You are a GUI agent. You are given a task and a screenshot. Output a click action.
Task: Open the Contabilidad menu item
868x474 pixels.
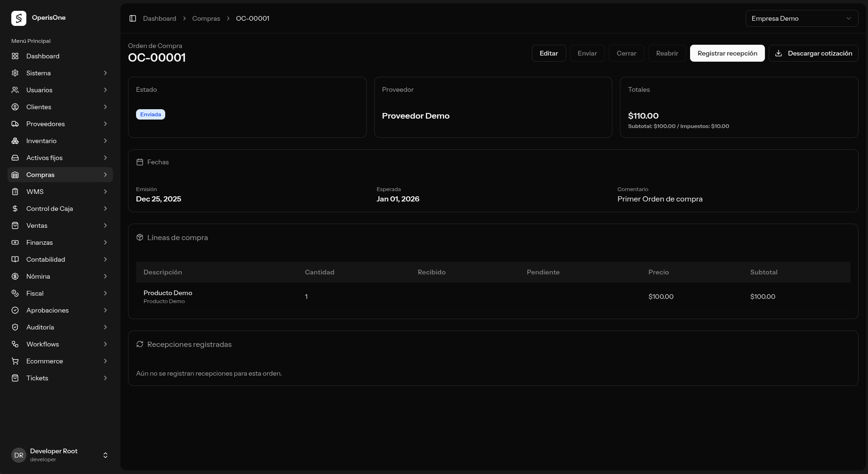coord(46,259)
